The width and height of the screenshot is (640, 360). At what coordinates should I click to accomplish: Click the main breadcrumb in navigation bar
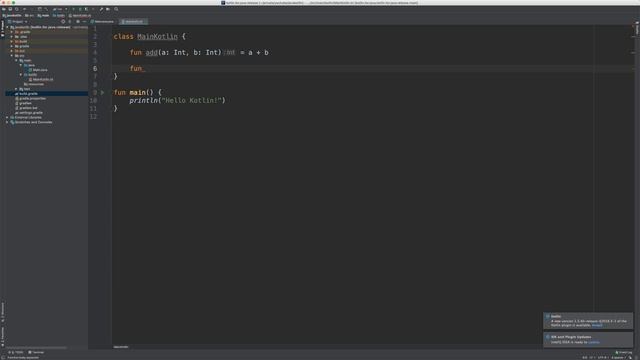click(x=43, y=16)
